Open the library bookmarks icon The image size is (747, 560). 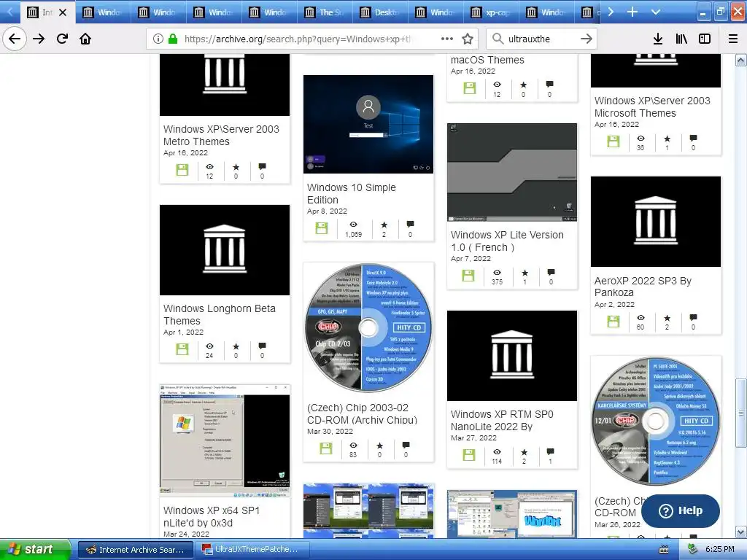pos(681,39)
